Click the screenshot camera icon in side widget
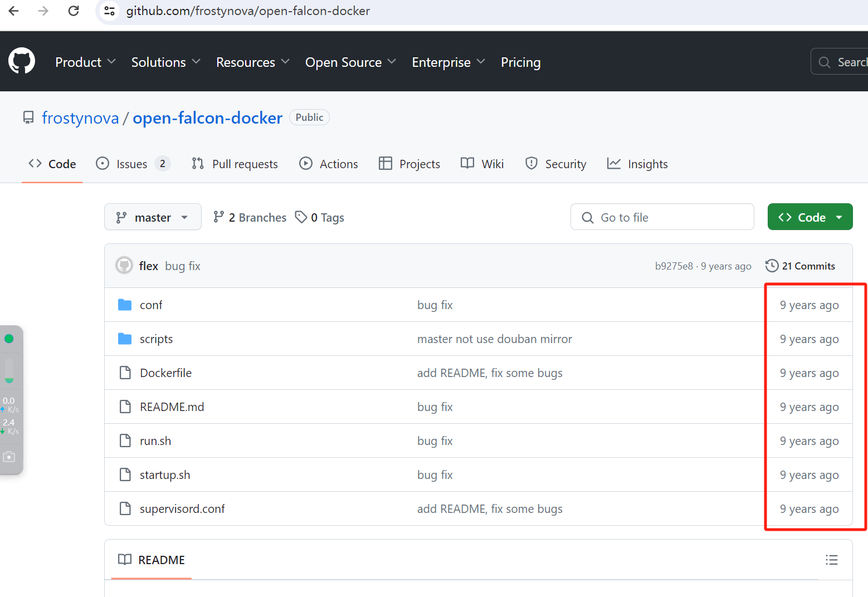The image size is (868, 597). [9, 457]
